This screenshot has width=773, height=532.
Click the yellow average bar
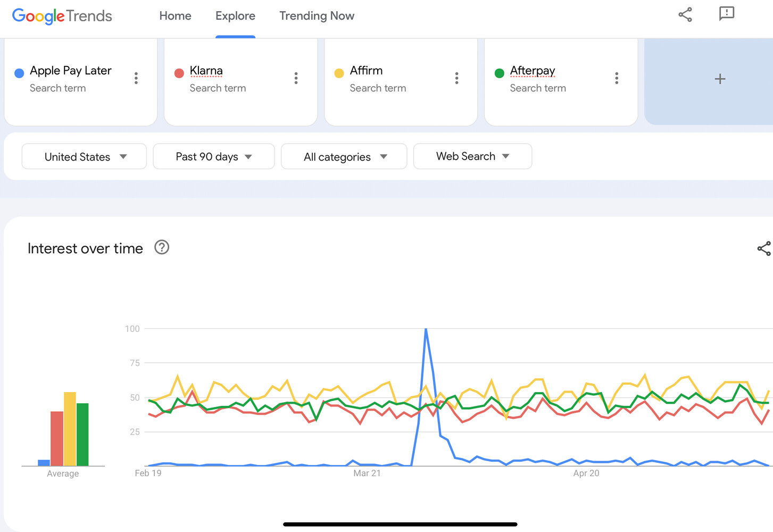pos(70,429)
